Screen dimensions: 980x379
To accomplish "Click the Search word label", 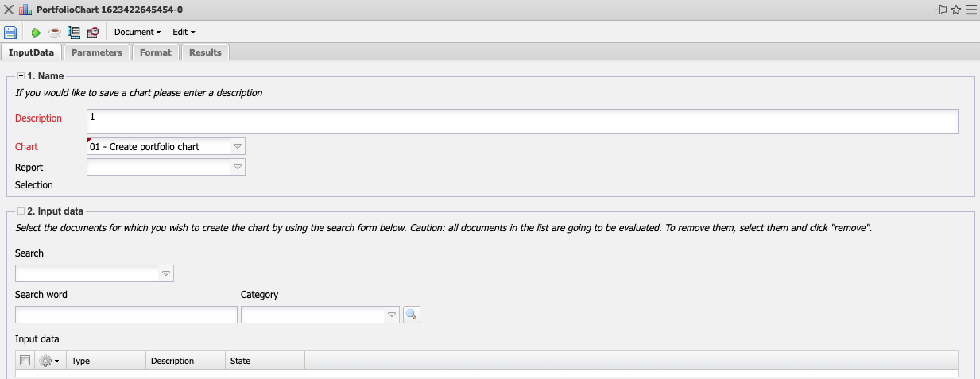I will (x=41, y=295).
